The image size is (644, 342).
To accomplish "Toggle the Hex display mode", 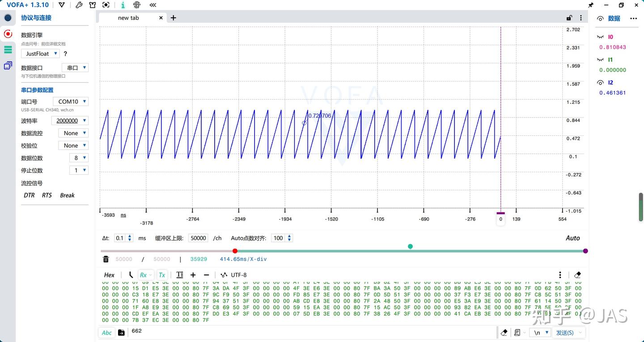I will [x=109, y=275].
